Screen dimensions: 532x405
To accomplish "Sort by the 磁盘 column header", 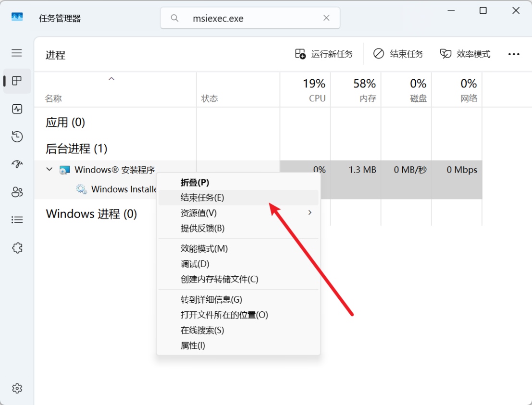I will pyautogui.click(x=407, y=90).
